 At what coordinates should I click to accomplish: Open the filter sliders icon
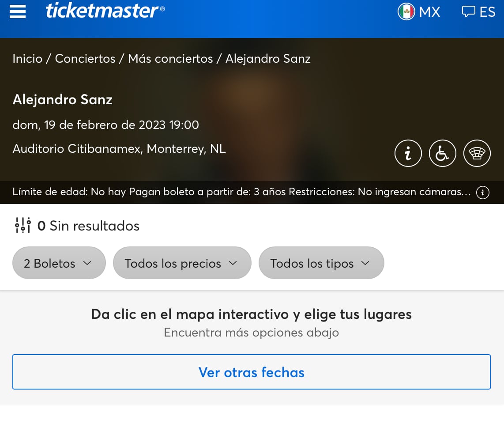[23, 226]
